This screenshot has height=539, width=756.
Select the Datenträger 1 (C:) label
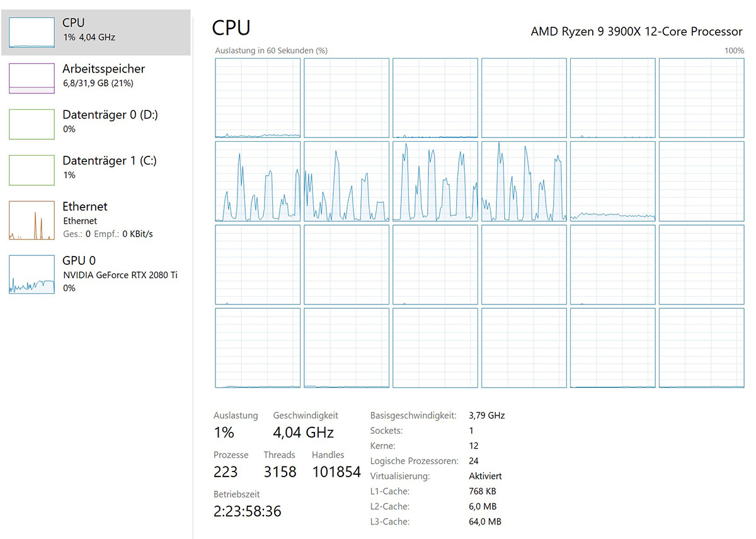pos(110,161)
